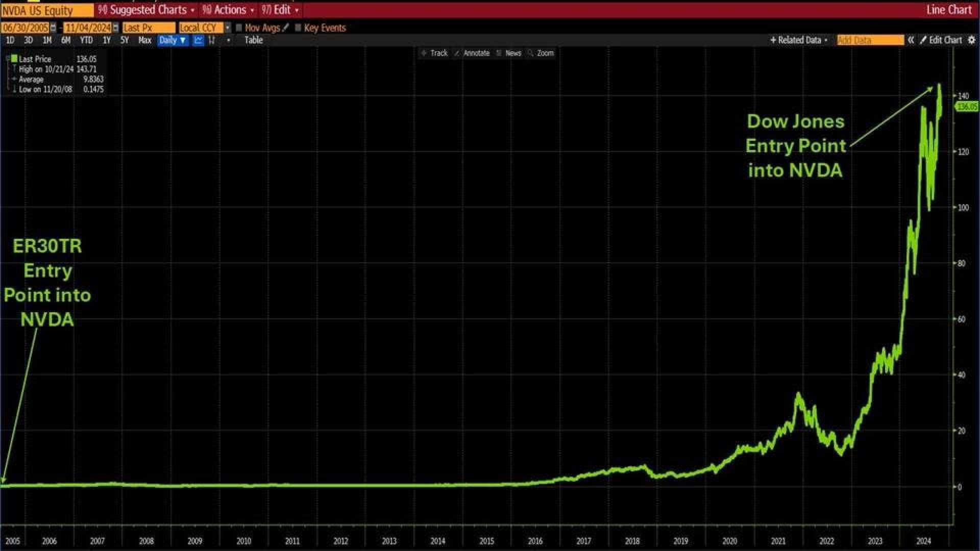This screenshot has height=551, width=980.
Task: Open the Suggested Charts menu
Action: (x=146, y=10)
